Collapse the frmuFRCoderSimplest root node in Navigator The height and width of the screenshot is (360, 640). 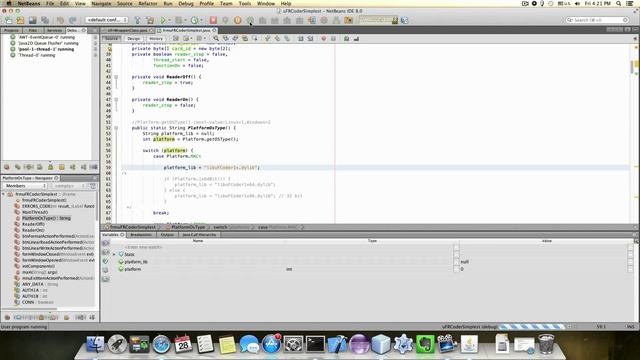coord(4,194)
